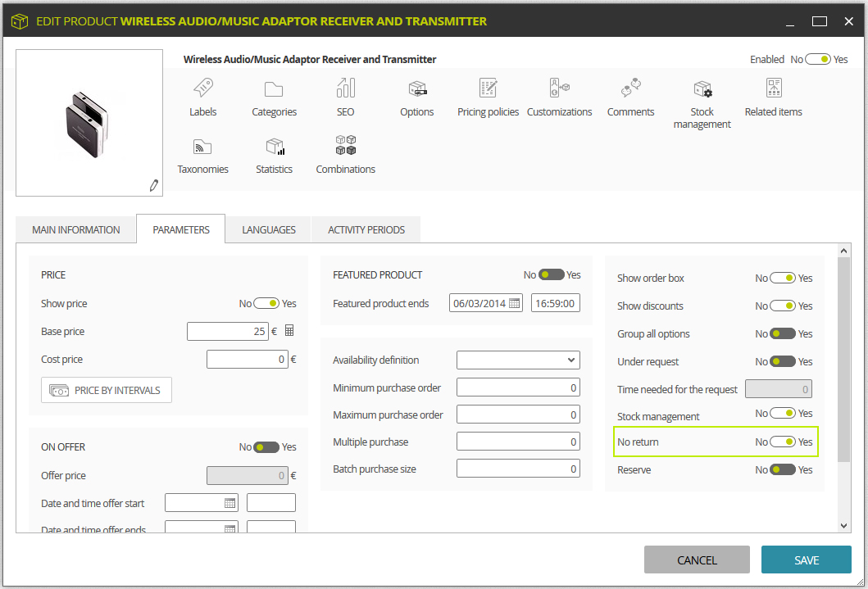Screen dimensions: 868x589
Task: Open the Customizations icon
Action: [x=559, y=88]
